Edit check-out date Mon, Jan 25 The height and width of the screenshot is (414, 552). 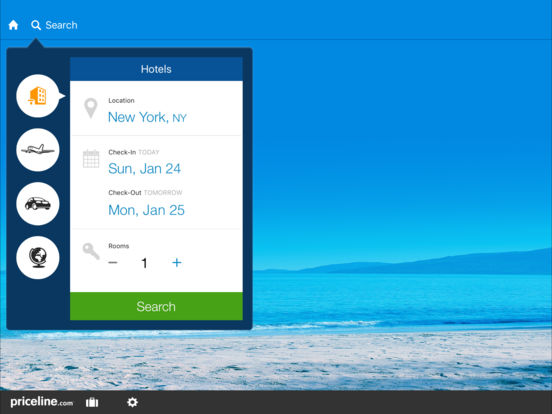pyautogui.click(x=146, y=210)
